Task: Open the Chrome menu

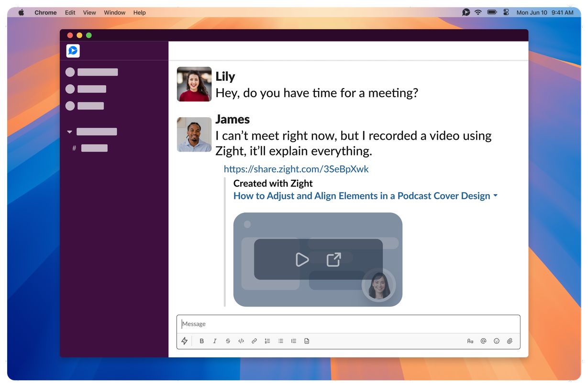Action: [x=45, y=12]
